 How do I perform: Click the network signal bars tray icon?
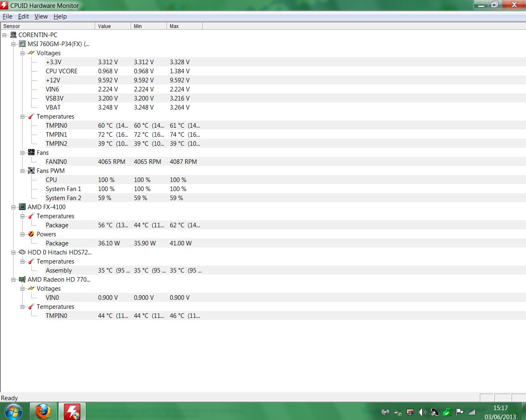tap(472, 412)
